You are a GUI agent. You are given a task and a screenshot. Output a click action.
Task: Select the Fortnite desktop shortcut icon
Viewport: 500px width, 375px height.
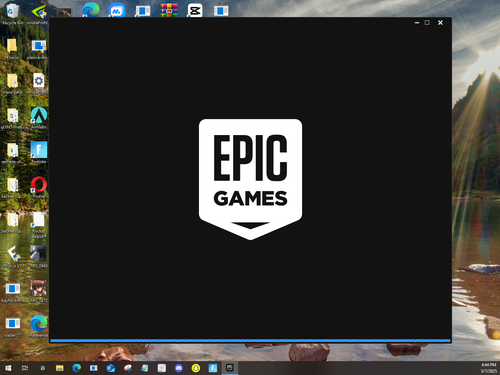(39, 152)
